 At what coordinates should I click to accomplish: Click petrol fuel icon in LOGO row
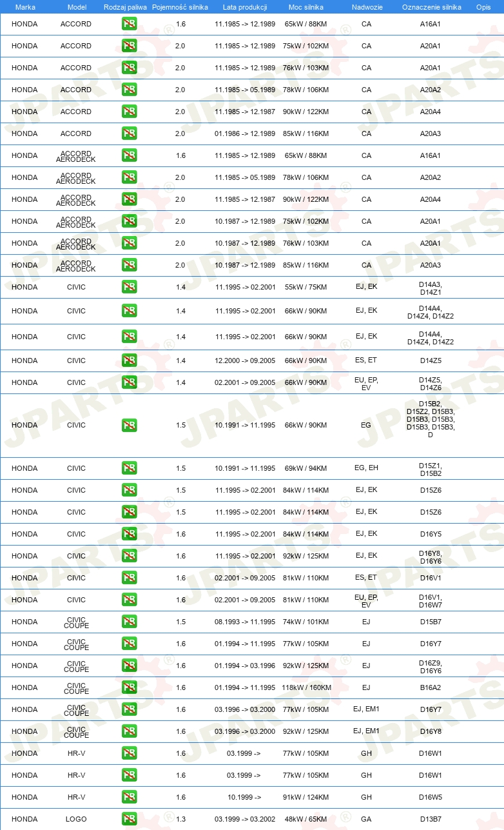point(130,819)
